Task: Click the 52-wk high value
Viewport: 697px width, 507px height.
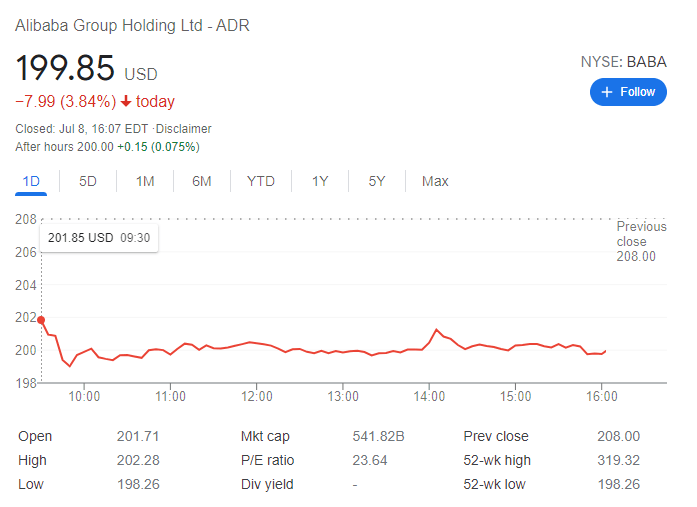Action: (x=619, y=460)
